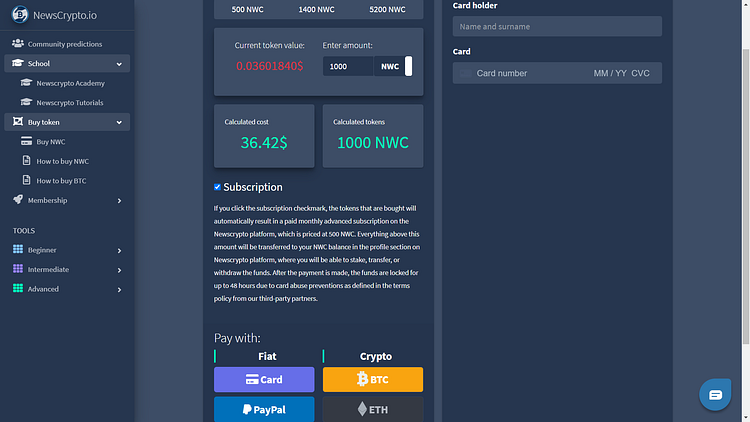
Task: Pay with BTC button
Action: (x=373, y=379)
